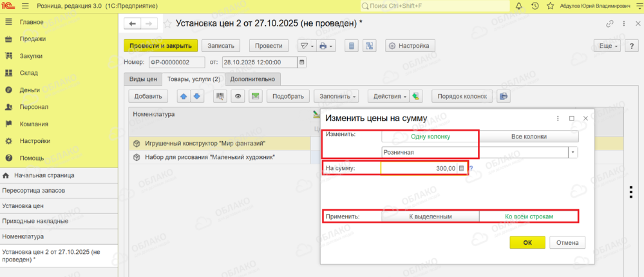Viewport: 644px width, 277px height.
Task: Open Настройки section in sidebar
Action: click(x=35, y=141)
